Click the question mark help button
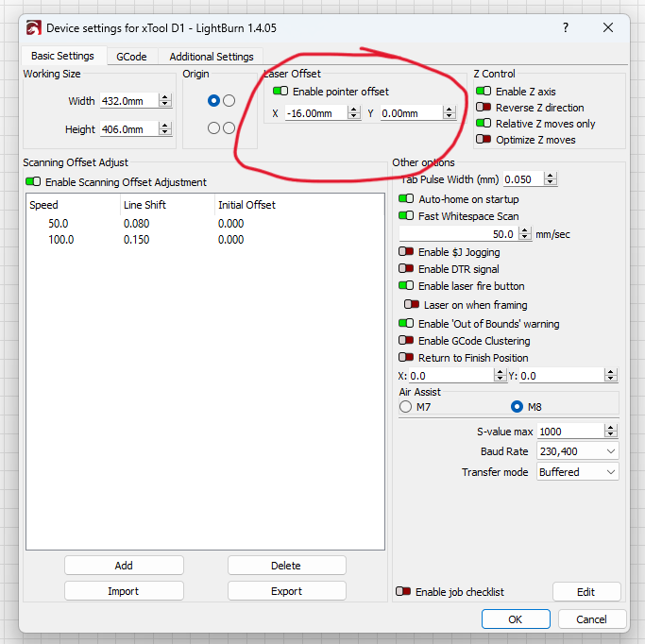Image resolution: width=645 pixels, height=644 pixels. point(566,27)
